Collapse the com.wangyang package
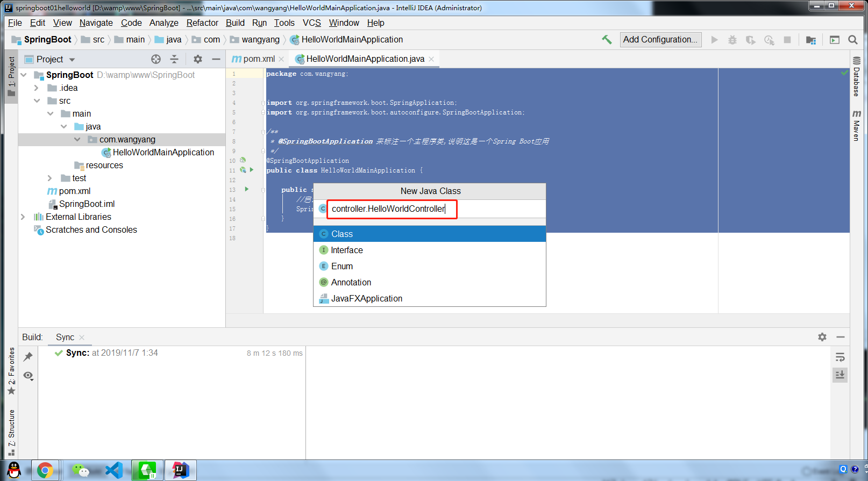 click(x=77, y=139)
